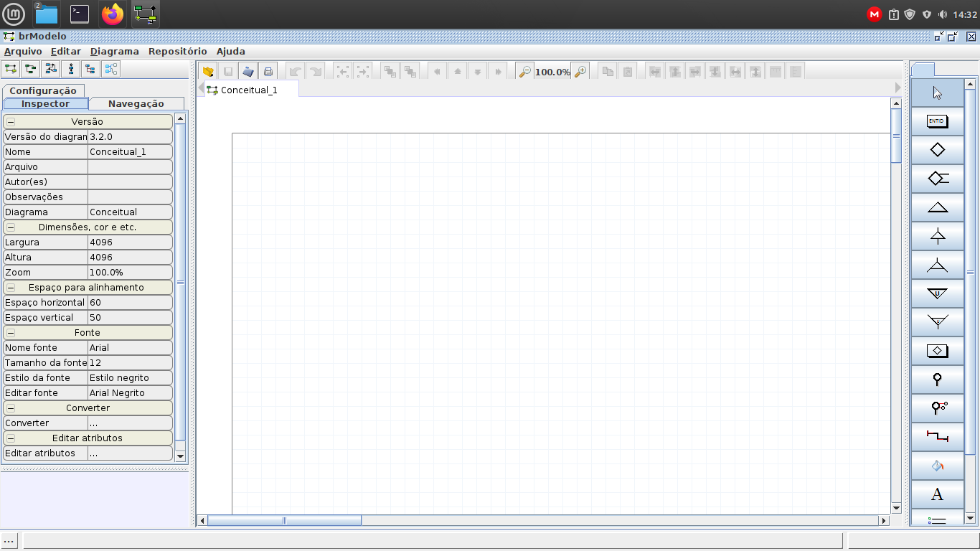Click the open diagram folder icon

click(208, 71)
